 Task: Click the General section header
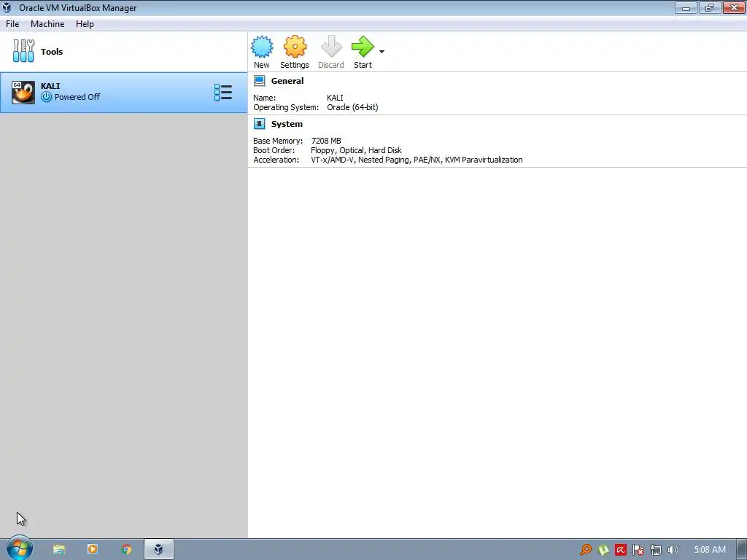pos(287,81)
